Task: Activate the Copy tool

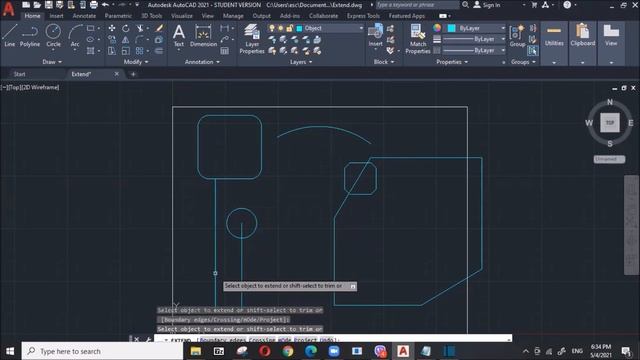Action: tap(111, 40)
